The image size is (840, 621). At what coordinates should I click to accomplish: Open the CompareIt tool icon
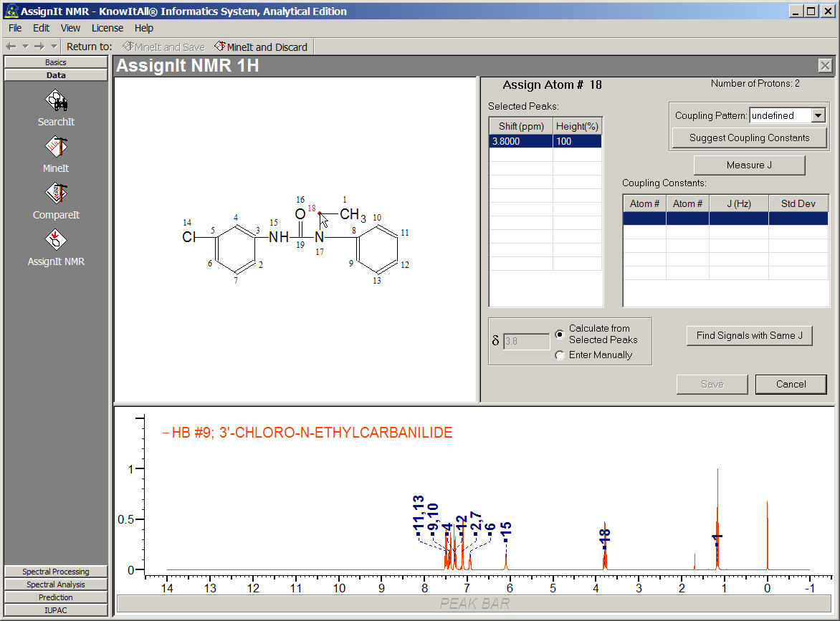(56, 194)
